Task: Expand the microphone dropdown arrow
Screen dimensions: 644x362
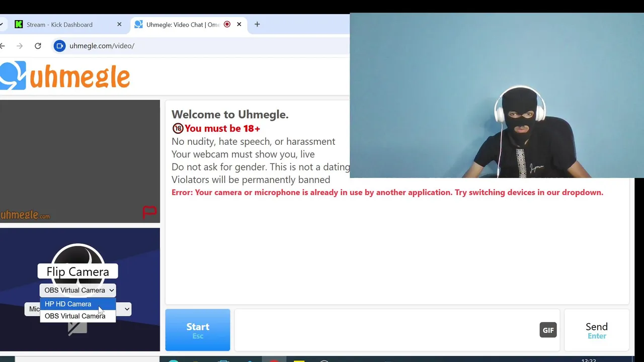Action: coord(127,309)
